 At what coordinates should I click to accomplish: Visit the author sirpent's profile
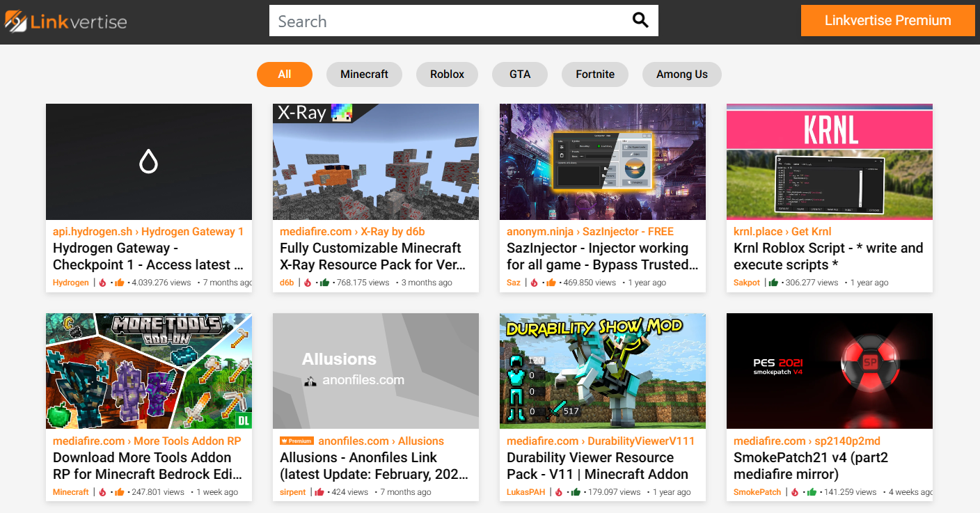293,492
